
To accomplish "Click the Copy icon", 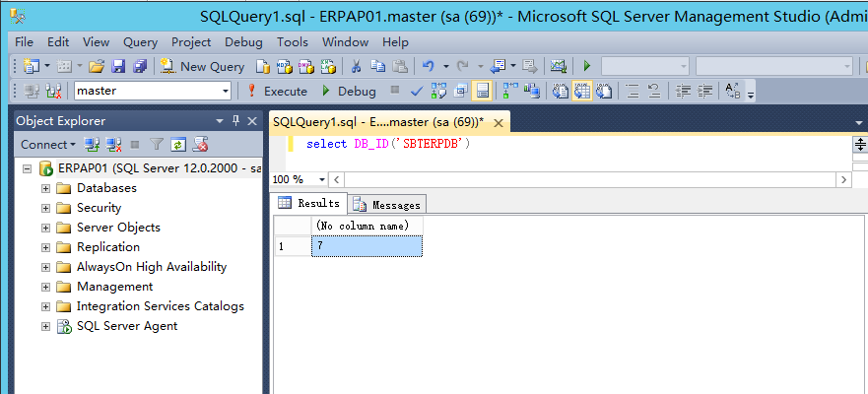I will [x=378, y=66].
